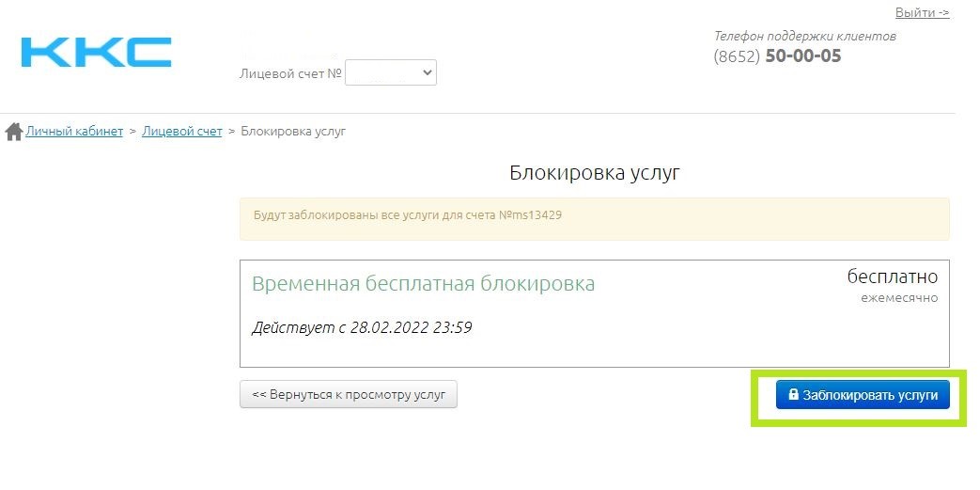Click the home icon in breadcrumbs

[14, 132]
